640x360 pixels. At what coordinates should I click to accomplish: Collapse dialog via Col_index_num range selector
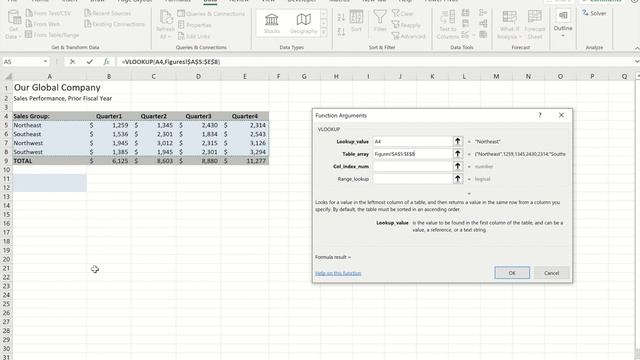458,167
